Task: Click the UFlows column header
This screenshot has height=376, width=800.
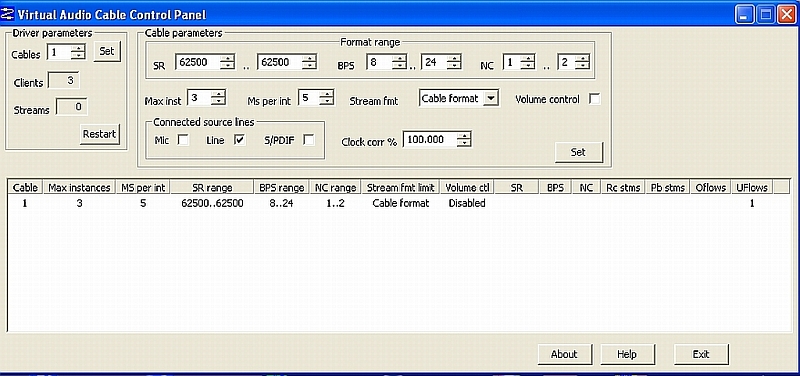Action: [753, 187]
